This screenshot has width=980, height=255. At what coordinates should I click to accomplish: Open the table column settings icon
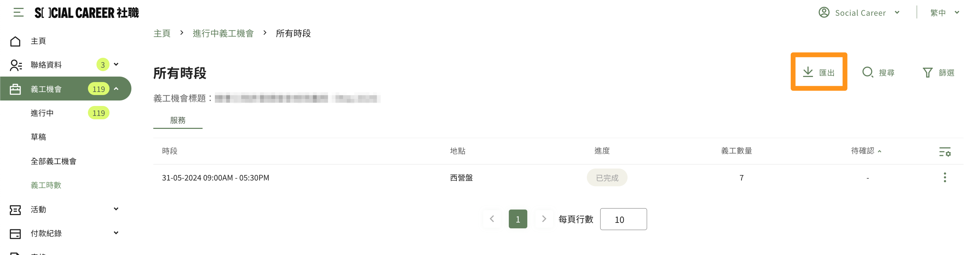(x=945, y=152)
